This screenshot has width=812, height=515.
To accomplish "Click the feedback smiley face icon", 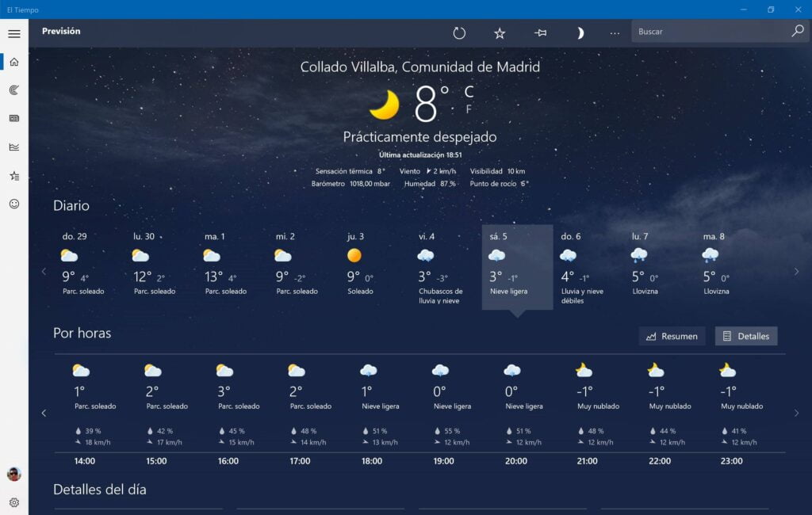I will click(14, 204).
